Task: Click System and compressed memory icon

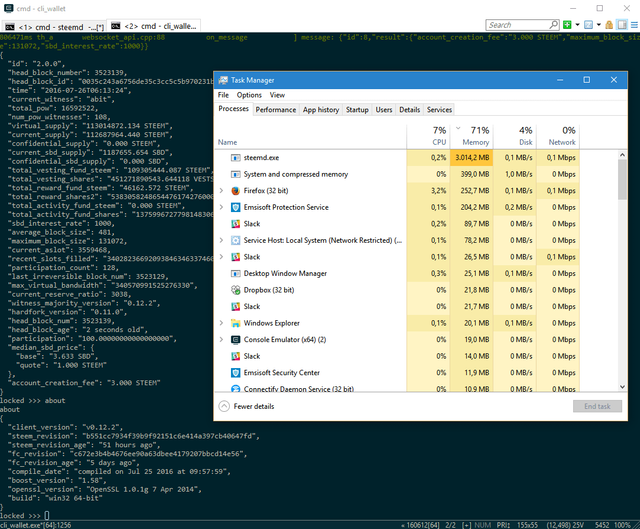Action: tap(236, 174)
